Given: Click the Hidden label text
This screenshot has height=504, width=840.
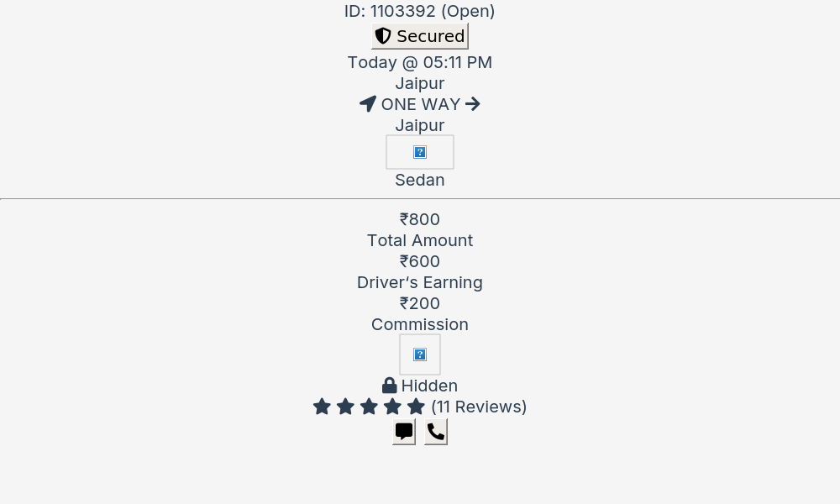Looking at the screenshot, I should (429, 386).
